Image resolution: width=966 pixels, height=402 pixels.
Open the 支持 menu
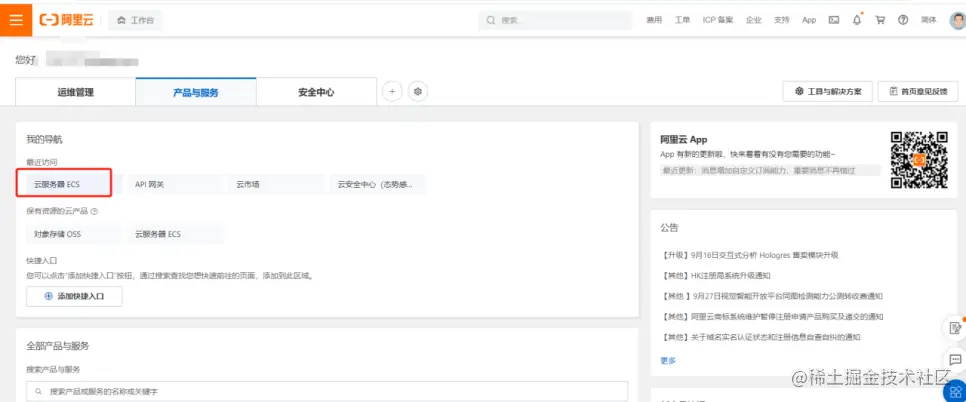(781, 20)
